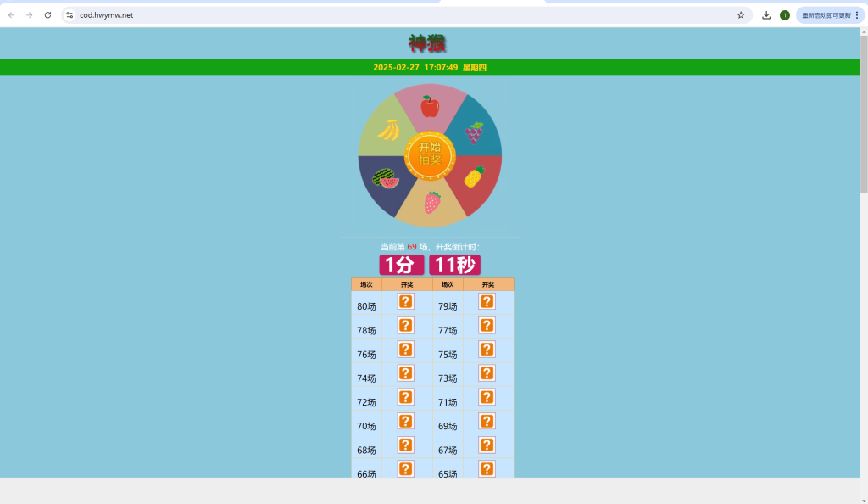Click the 重新启动即可更新 update button
The image size is (868, 504).
click(826, 15)
